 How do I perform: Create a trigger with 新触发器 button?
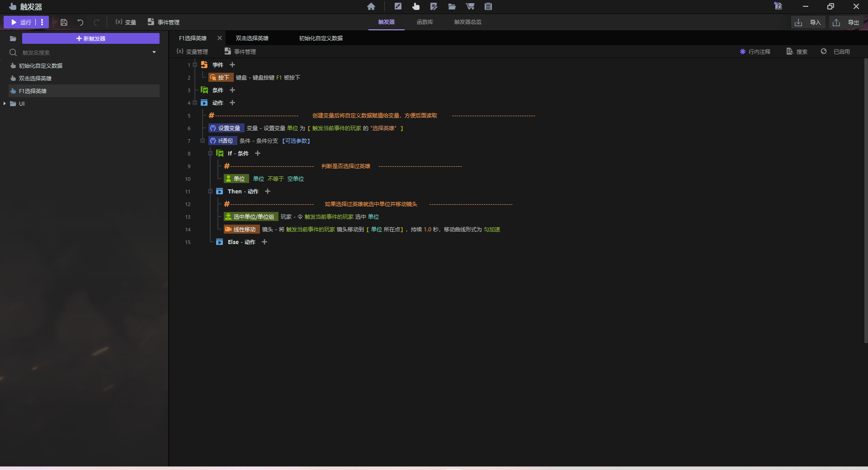click(91, 39)
